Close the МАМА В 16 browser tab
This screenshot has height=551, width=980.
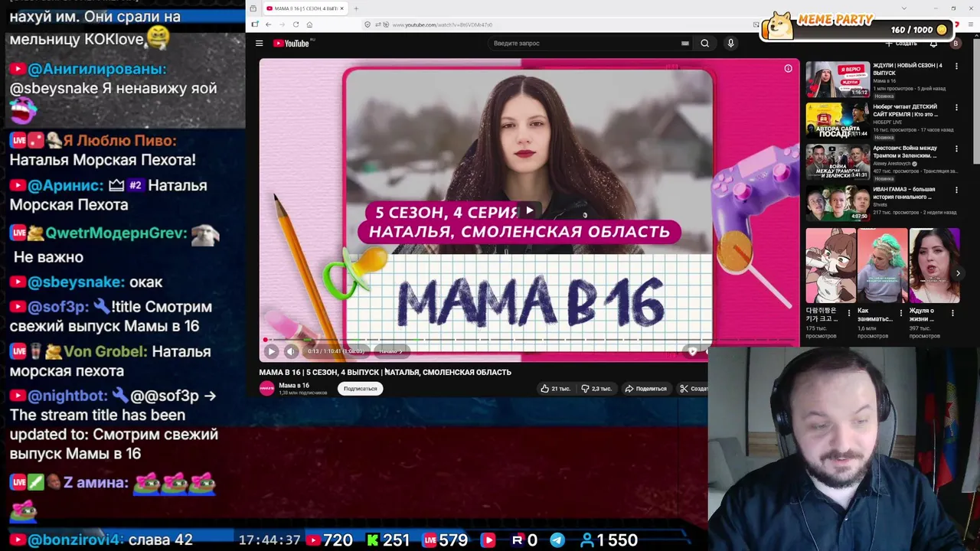[x=342, y=8]
